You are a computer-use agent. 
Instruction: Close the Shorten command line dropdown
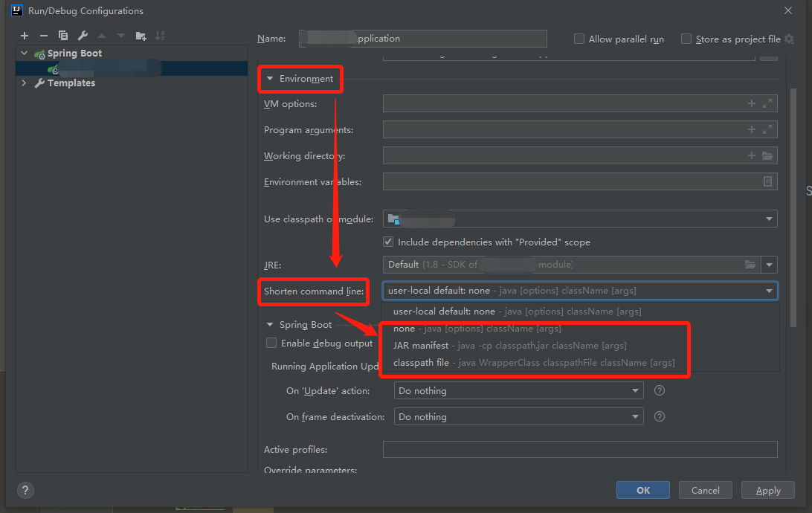(770, 291)
